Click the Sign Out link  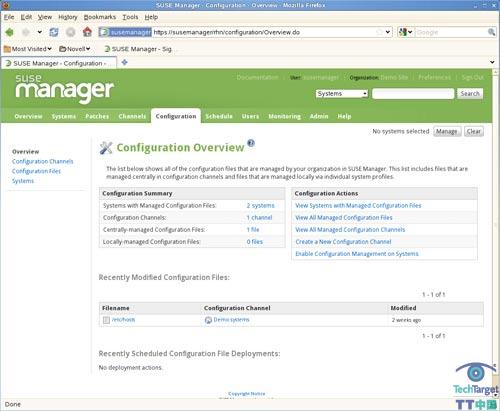473,77
